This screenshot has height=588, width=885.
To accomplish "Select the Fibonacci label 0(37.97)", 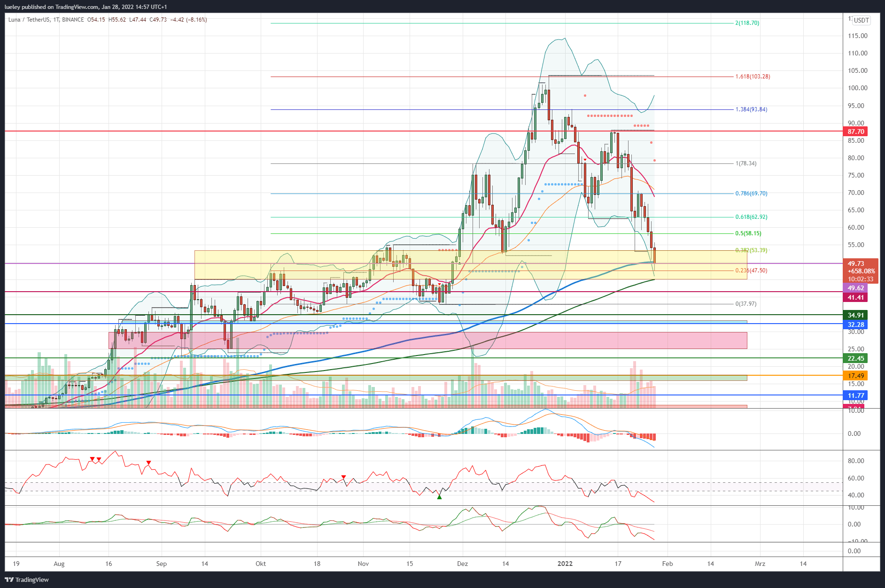I will (745, 304).
